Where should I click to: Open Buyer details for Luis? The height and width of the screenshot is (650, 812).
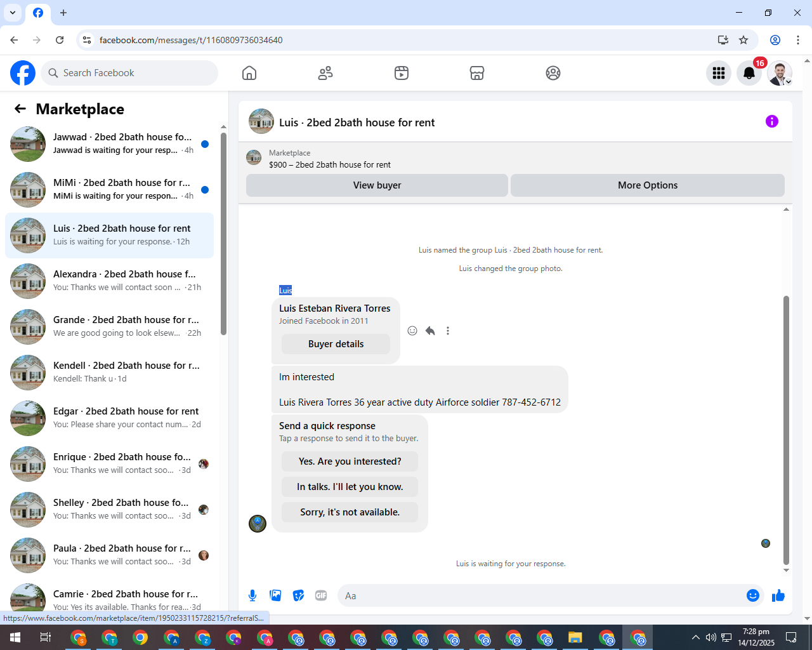[x=336, y=344]
